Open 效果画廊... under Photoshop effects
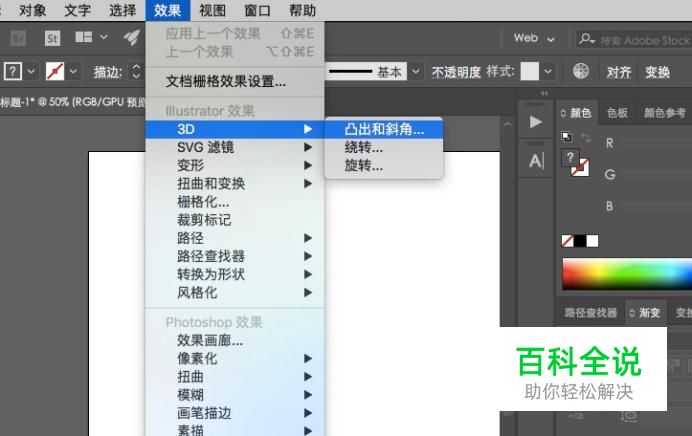The width and height of the screenshot is (692, 436). coord(235,340)
